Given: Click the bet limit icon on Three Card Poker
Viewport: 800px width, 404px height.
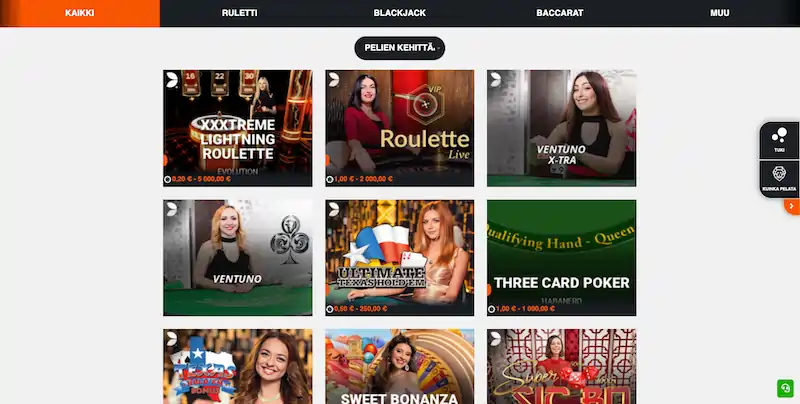Looking at the screenshot, I should tap(491, 309).
